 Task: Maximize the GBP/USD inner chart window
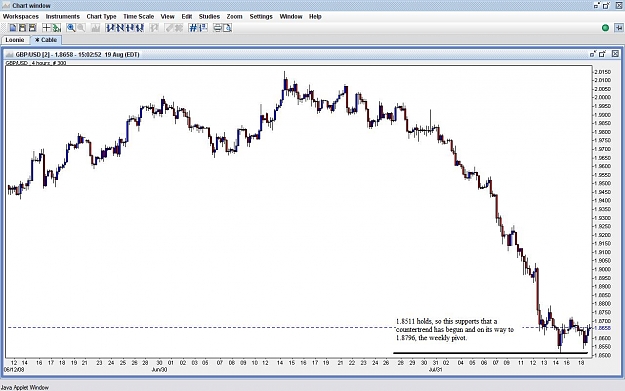pos(602,54)
